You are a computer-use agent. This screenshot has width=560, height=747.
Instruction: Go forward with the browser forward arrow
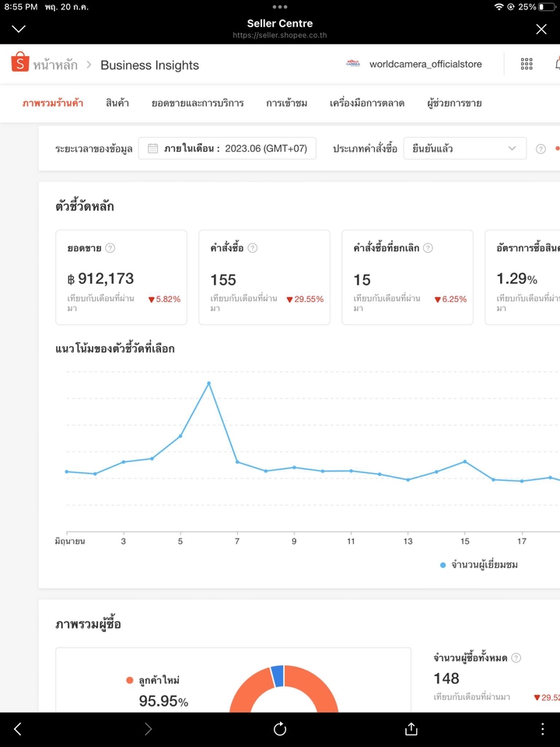[x=148, y=728]
